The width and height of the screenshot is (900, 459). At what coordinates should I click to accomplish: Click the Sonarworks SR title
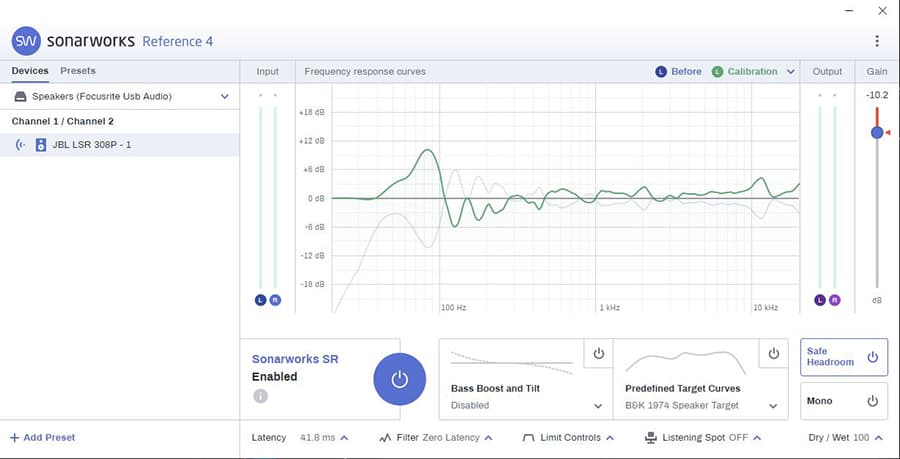295,359
